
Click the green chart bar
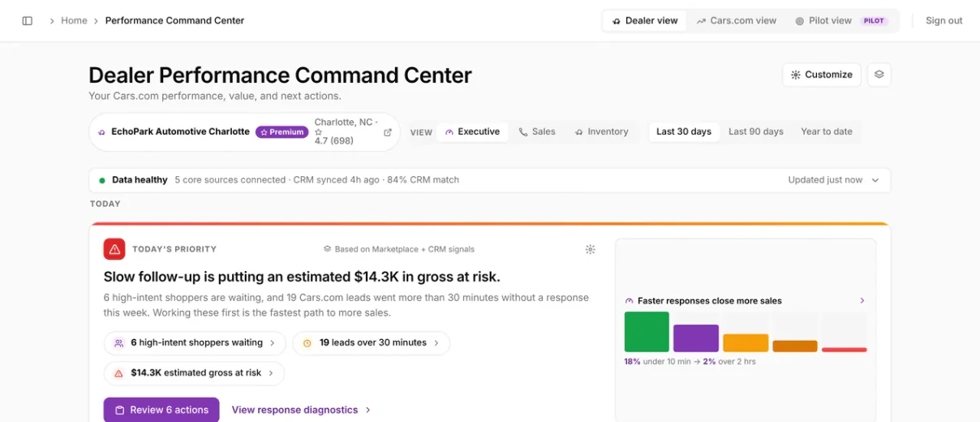coord(647,332)
